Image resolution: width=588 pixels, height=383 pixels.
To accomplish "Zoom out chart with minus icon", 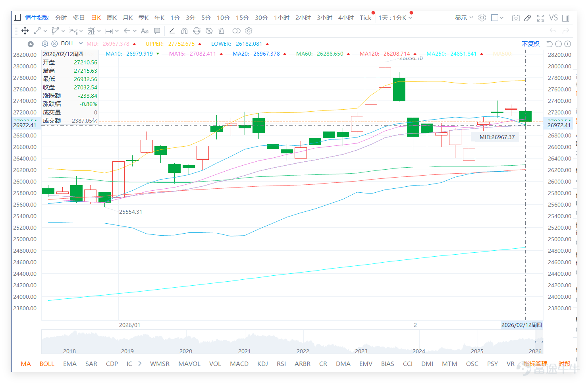I will [558, 44].
